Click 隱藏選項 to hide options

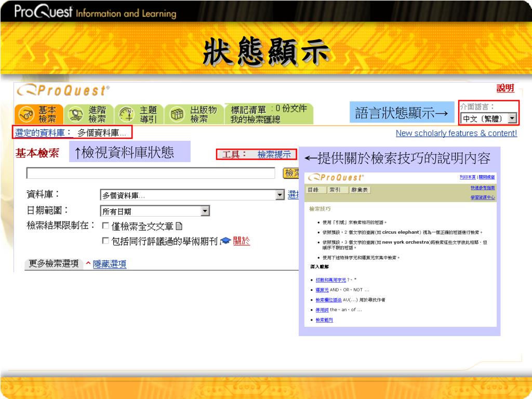click(110, 264)
